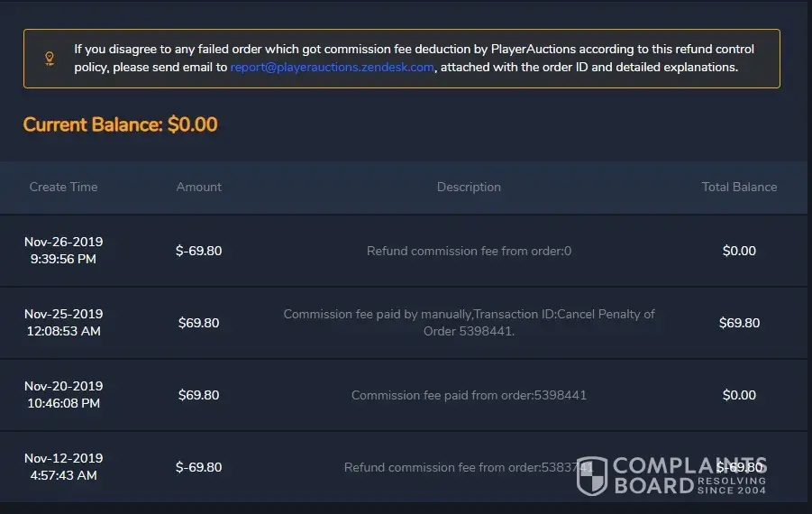Select the Description column header
The height and width of the screenshot is (514, 812).
pos(469,187)
